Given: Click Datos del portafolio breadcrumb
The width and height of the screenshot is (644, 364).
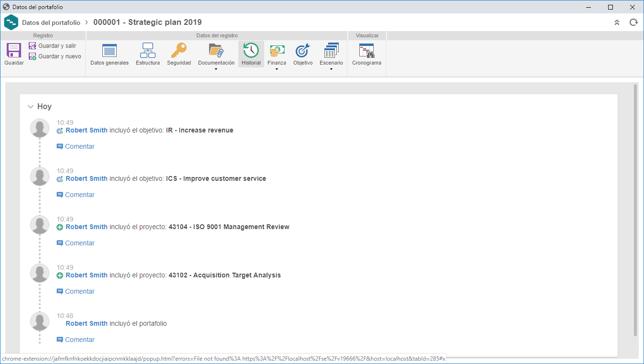Looking at the screenshot, I should tap(51, 22).
